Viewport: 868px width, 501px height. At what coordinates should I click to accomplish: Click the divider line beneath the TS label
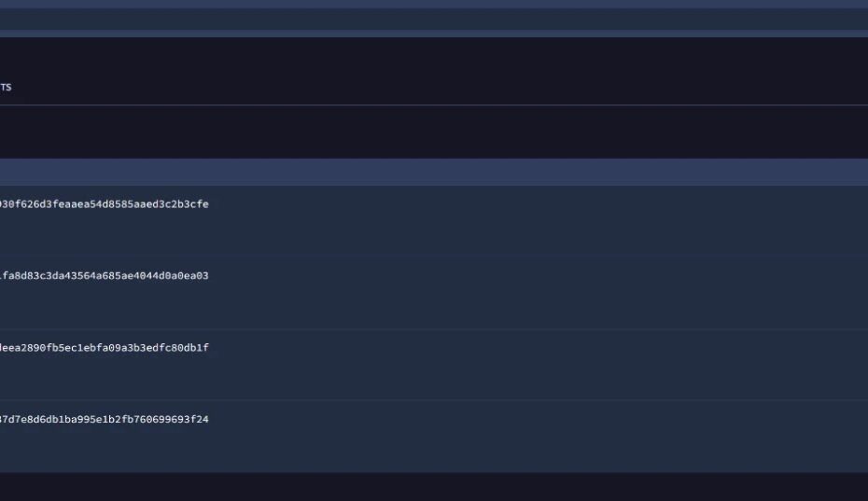[434, 105]
